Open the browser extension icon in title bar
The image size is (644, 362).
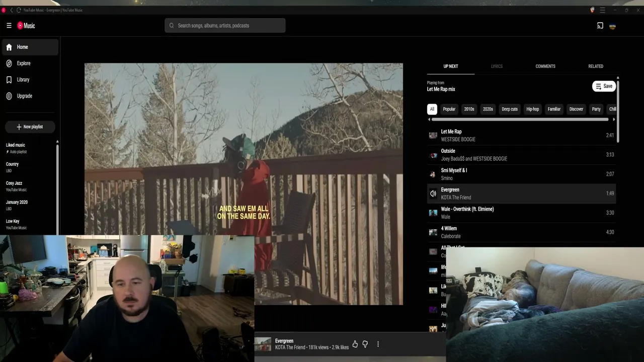tap(592, 10)
